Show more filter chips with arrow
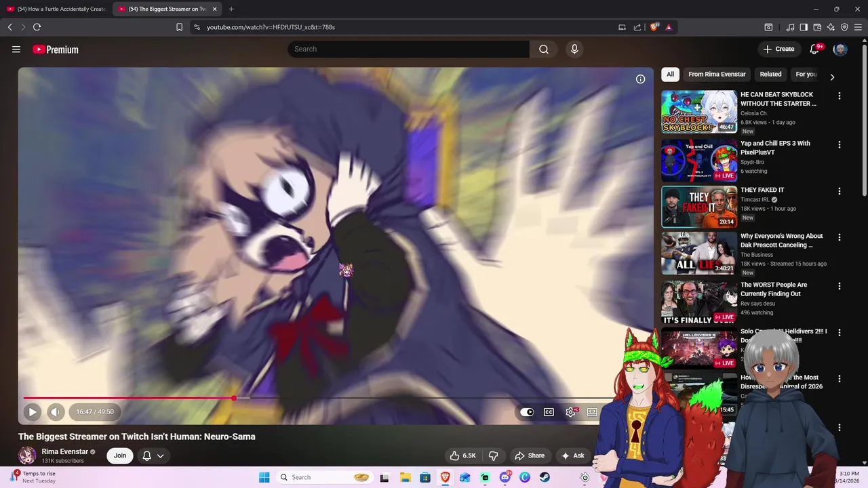 [832, 77]
